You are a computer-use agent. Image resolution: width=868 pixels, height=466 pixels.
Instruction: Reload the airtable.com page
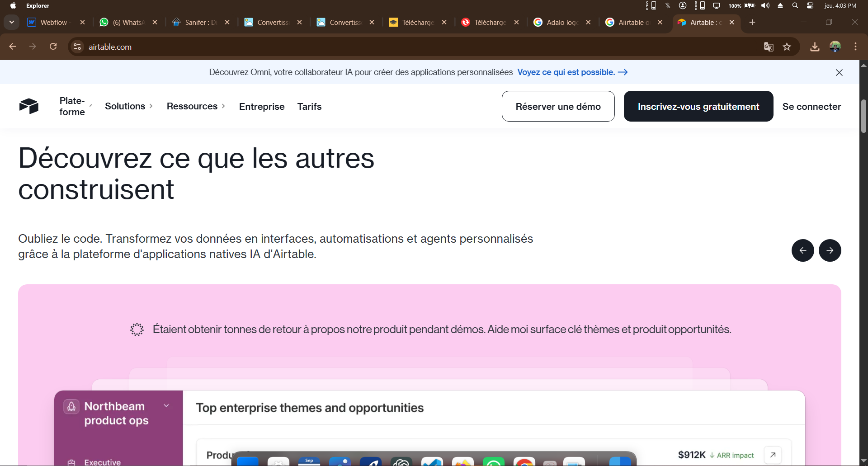coord(53,47)
